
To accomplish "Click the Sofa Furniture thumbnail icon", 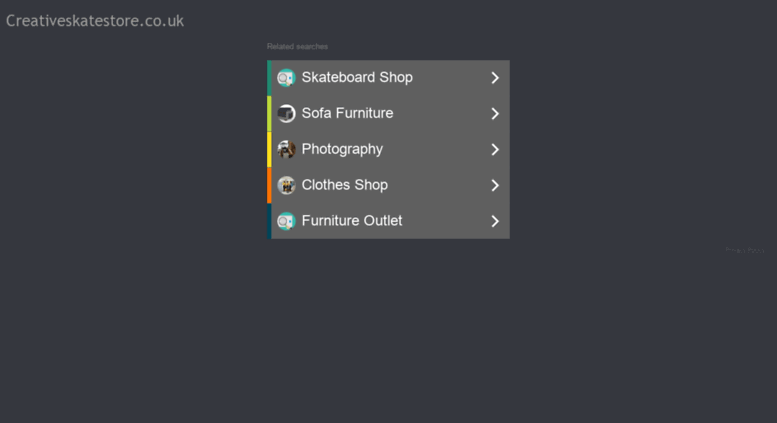I will point(286,113).
